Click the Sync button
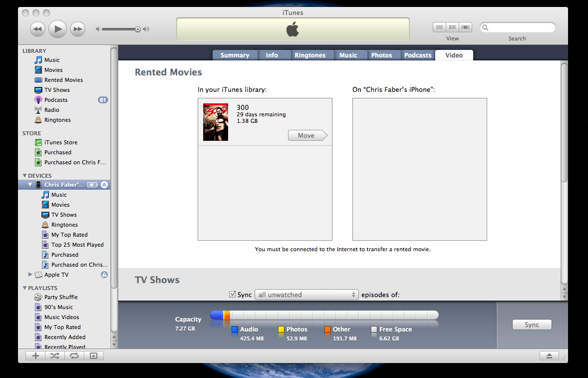The width and height of the screenshot is (588, 378). coord(532,325)
